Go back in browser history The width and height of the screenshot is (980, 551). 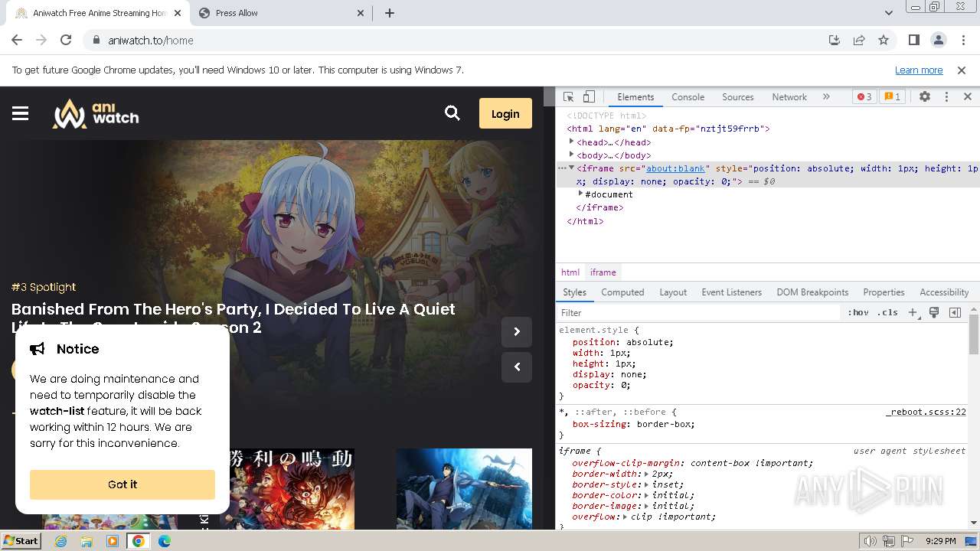(x=17, y=40)
